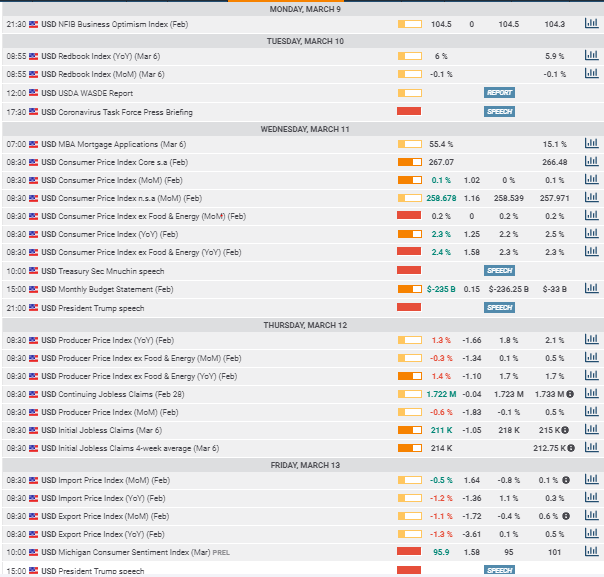The height and width of the screenshot is (577, 604).
Task: Click info icon next to Continuing Jobless Claims previous value
Action: coord(570,394)
